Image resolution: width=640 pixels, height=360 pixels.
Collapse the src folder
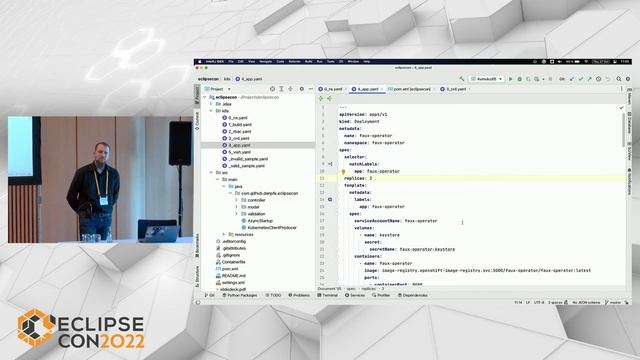[211, 173]
